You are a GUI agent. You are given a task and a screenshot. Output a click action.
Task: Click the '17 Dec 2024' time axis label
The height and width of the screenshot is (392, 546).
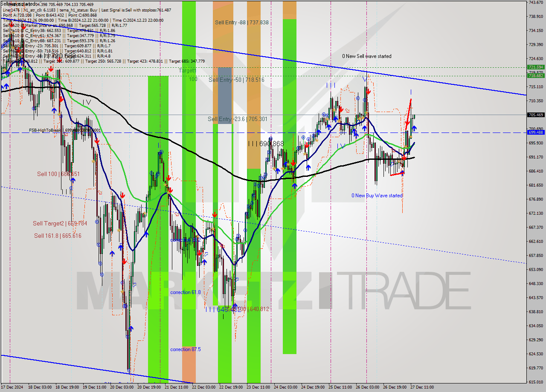[12, 387]
